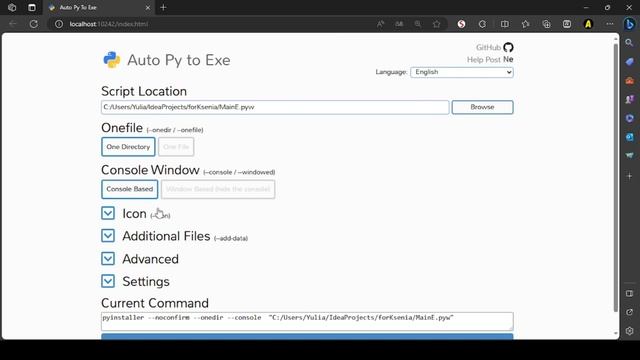Select Console Based option

click(x=129, y=189)
